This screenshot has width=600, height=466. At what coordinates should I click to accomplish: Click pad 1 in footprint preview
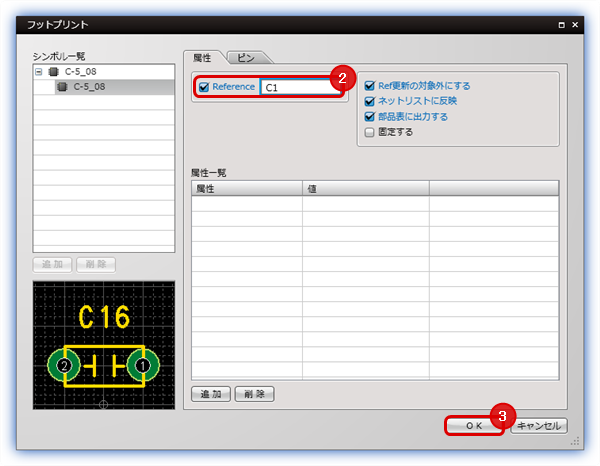click(143, 366)
